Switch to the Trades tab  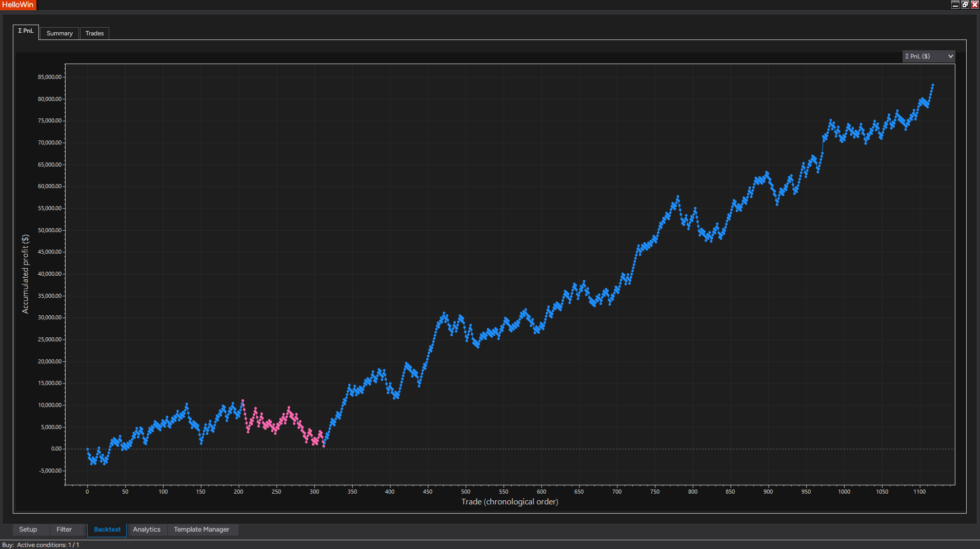coord(94,33)
